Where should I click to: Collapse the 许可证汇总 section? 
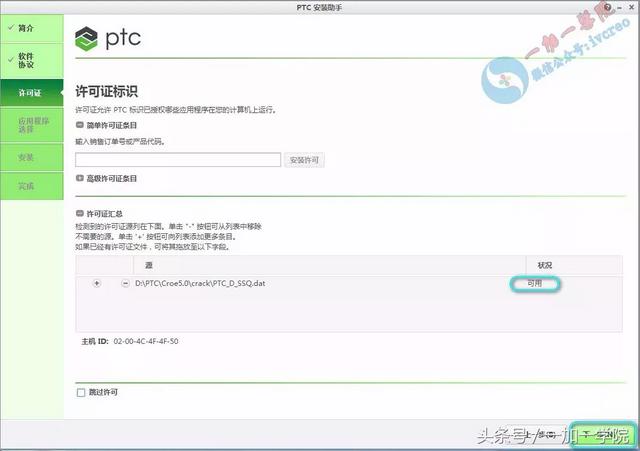click(80, 213)
